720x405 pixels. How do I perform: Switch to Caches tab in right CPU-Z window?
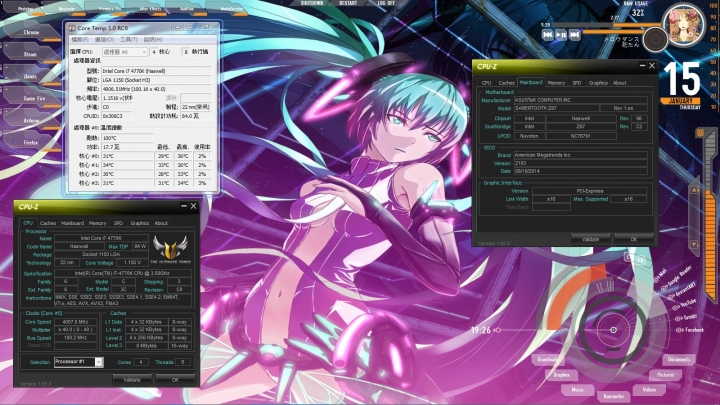[x=506, y=83]
